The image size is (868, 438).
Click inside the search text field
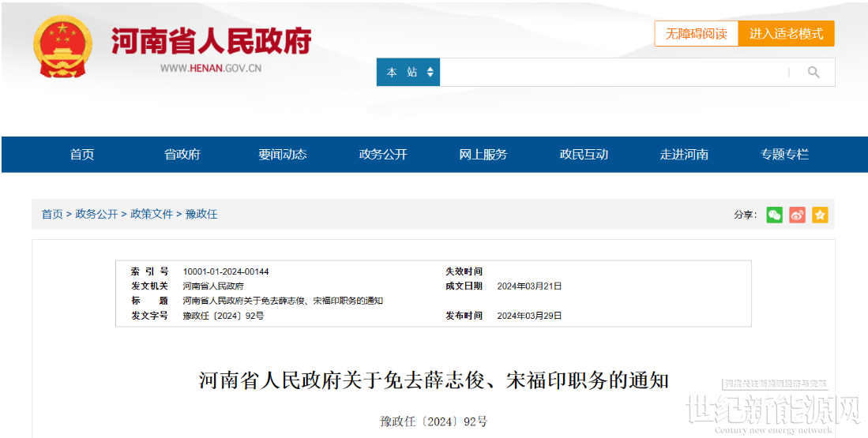pos(612,73)
